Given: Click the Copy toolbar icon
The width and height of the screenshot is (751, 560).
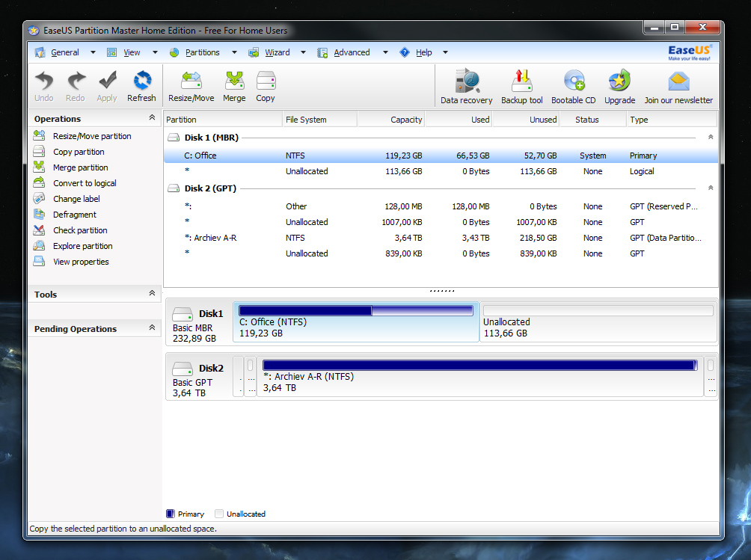Looking at the screenshot, I should pyautogui.click(x=266, y=81).
